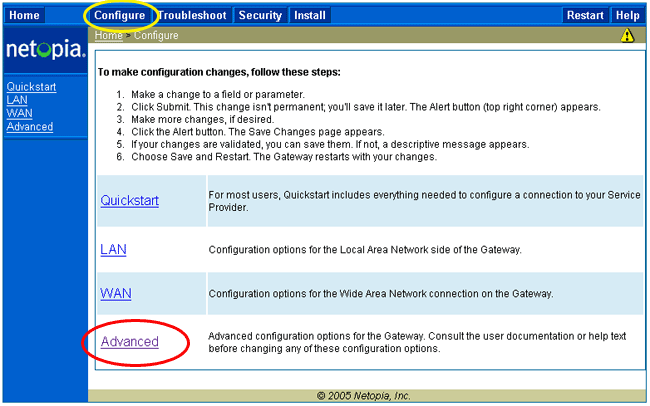This screenshot has height=406, width=650.
Task: Open LAN from the left sidebar
Action: tap(17, 100)
